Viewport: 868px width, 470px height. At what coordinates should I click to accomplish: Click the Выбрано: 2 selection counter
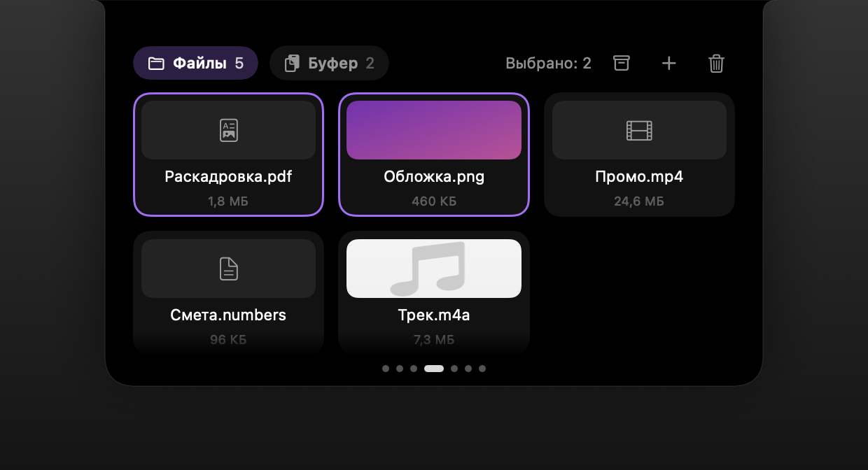tap(548, 64)
